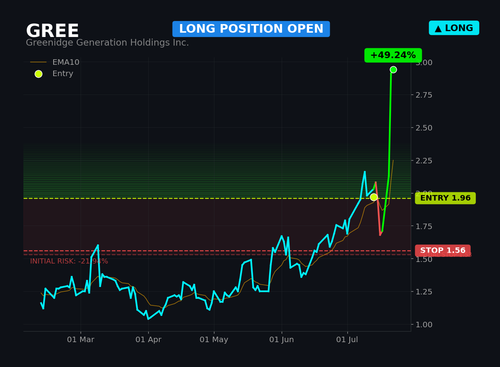Click the 2.75 price axis label
Viewport: 500px width, 367px height.
(x=424, y=95)
